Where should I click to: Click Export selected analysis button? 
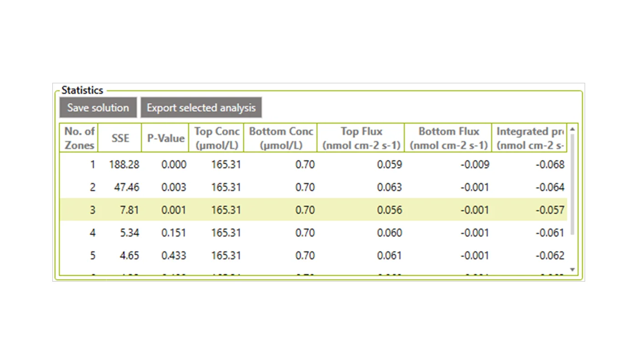201,108
